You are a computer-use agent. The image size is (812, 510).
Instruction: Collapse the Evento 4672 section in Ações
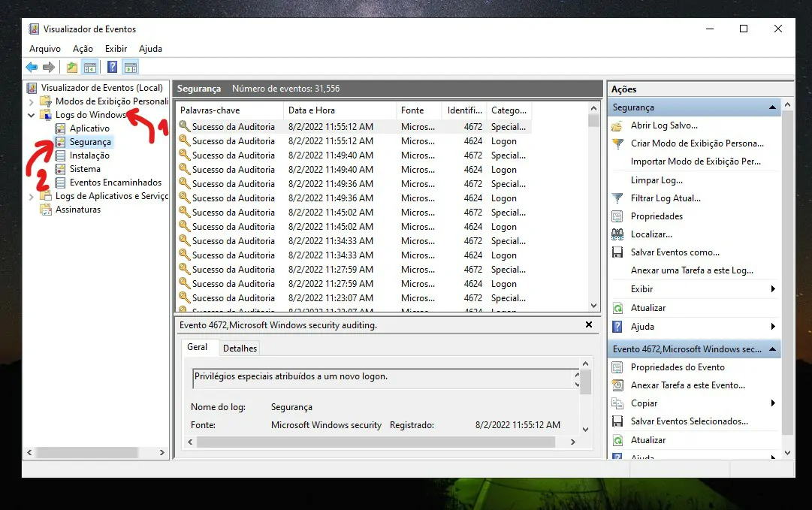[772, 349]
